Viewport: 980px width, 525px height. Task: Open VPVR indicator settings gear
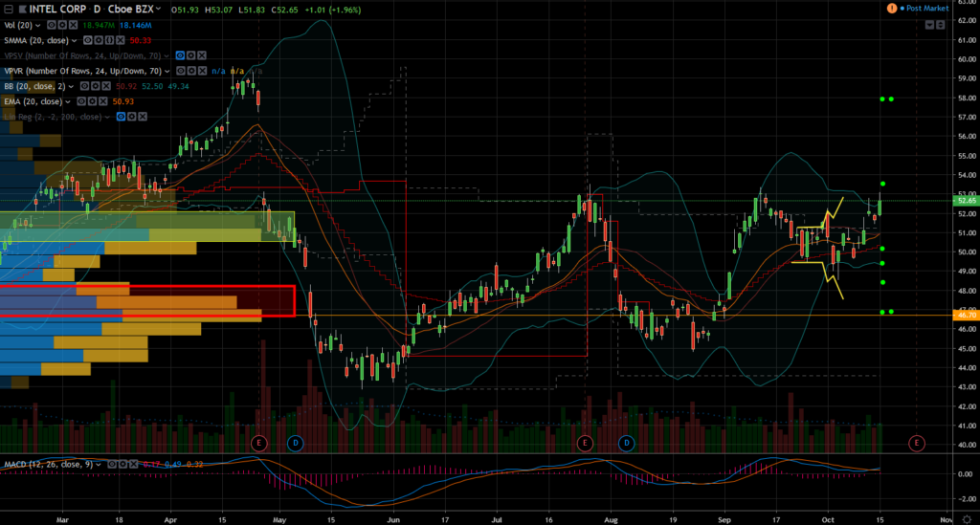click(x=191, y=71)
